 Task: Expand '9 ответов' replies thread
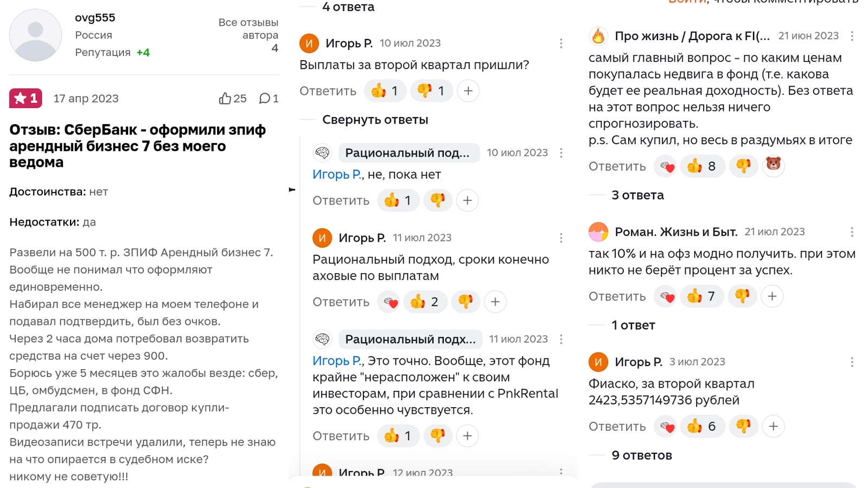(x=641, y=455)
